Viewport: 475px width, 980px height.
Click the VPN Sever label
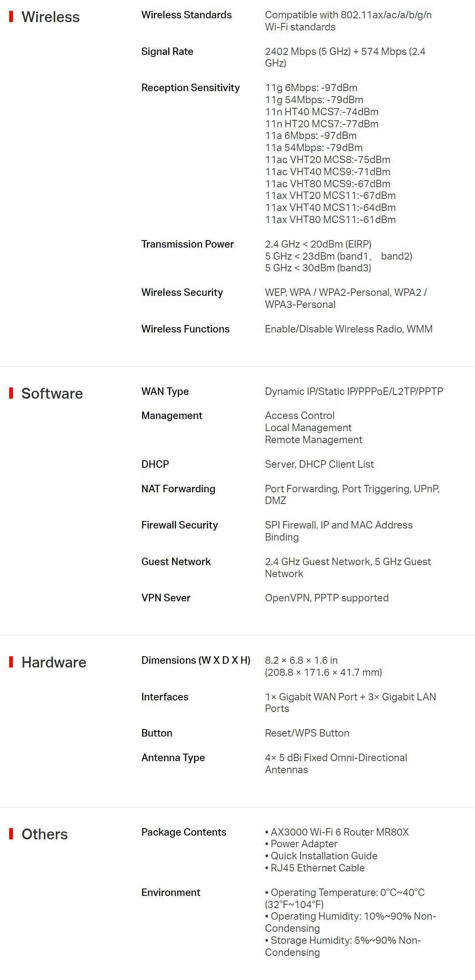coord(166,598)
